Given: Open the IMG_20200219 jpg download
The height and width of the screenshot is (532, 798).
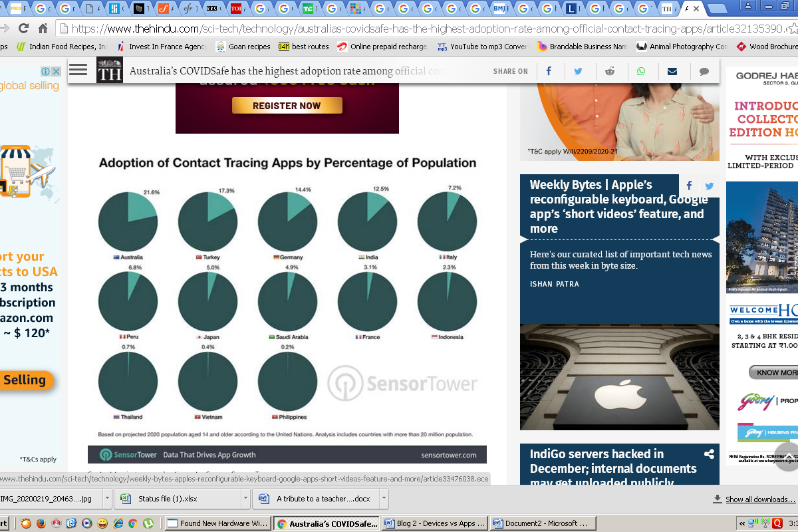Looking at the screenshot, I should point(51,499).
